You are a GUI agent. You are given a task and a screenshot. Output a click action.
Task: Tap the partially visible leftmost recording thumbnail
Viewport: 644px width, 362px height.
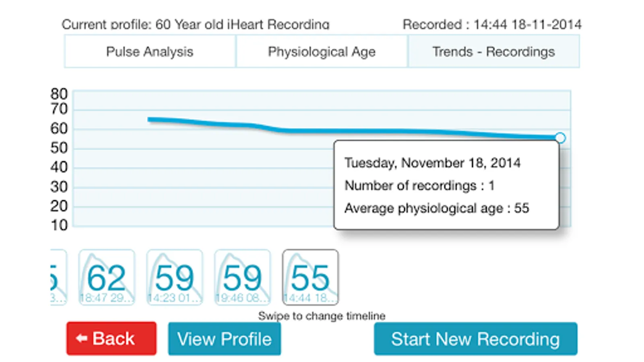pyautogui.click(x=58, y=278)
